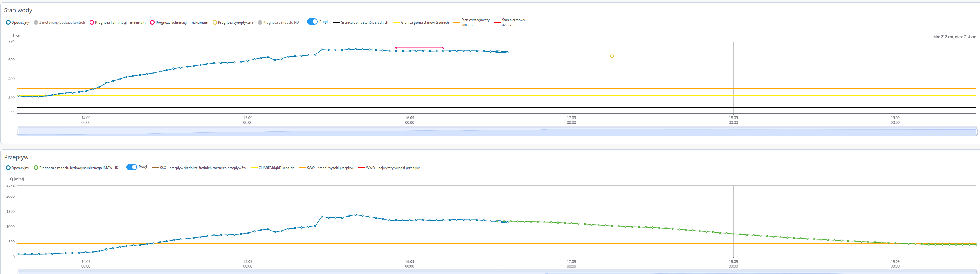This screenshot has width=980, height=274.
Task: Toggle Operacyjny series in Przepływ legend
Action: click(x=17, y=168)
